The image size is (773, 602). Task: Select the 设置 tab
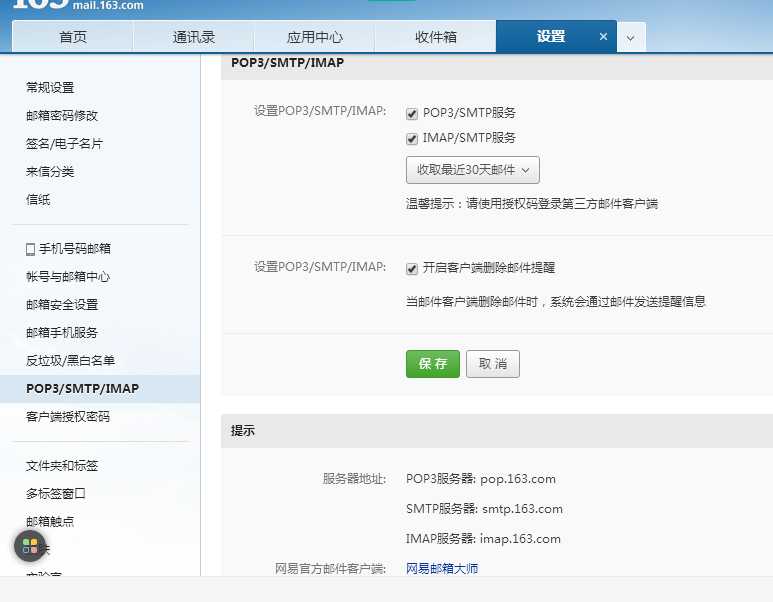pyautogui.click(x=551, y=36)
